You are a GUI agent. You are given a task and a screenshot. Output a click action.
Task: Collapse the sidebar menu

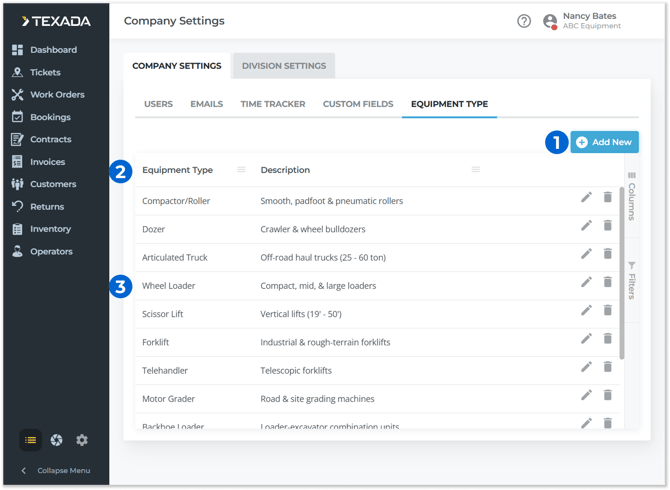coord(55,470)
